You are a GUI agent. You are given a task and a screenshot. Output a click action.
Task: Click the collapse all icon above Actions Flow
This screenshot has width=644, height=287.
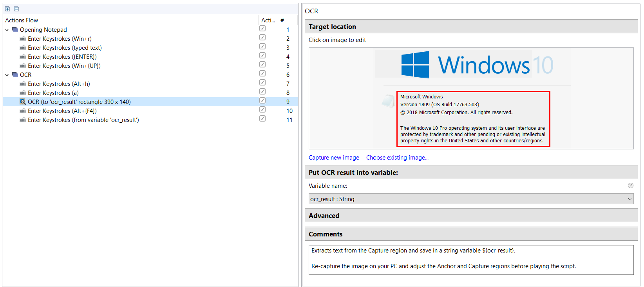16,9
